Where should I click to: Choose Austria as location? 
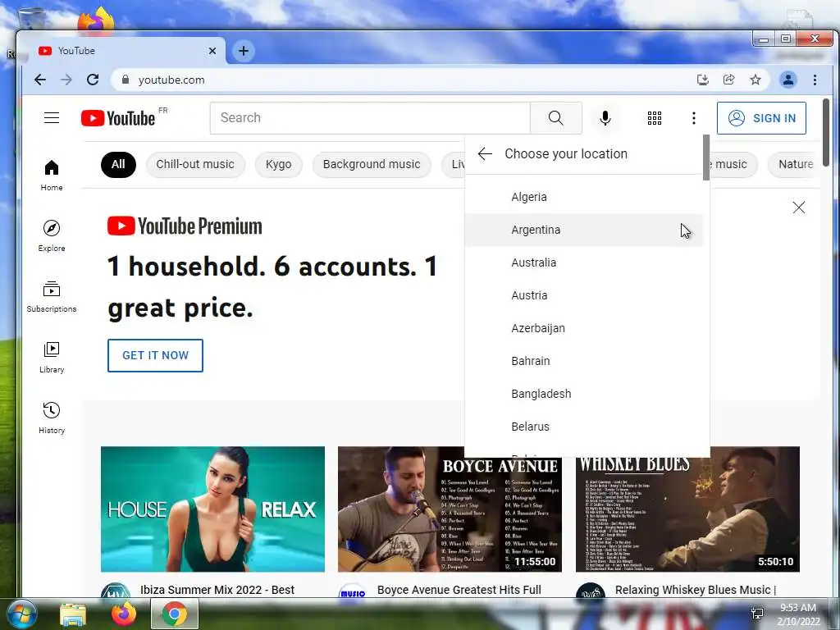coord(584,295)
